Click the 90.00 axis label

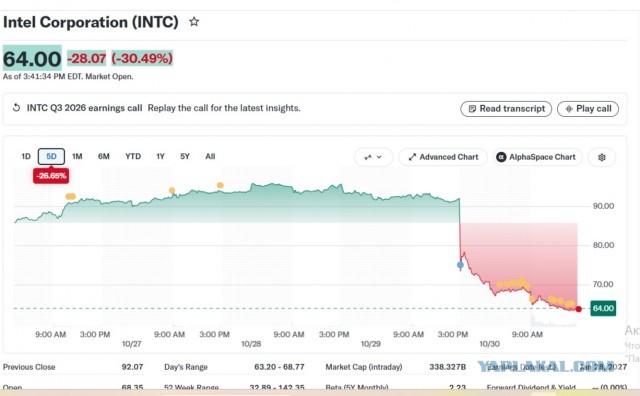pyautogui.click(x=603, y=206)
